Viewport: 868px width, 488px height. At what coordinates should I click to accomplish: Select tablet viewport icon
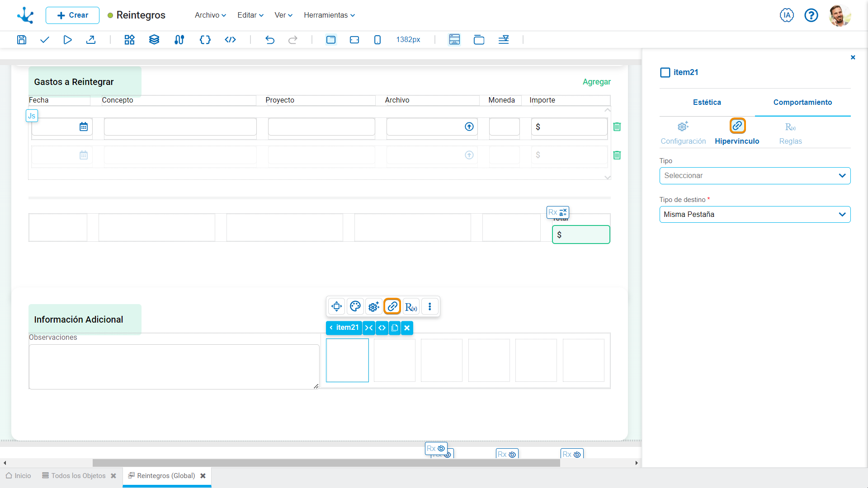[x=354, y=40]
